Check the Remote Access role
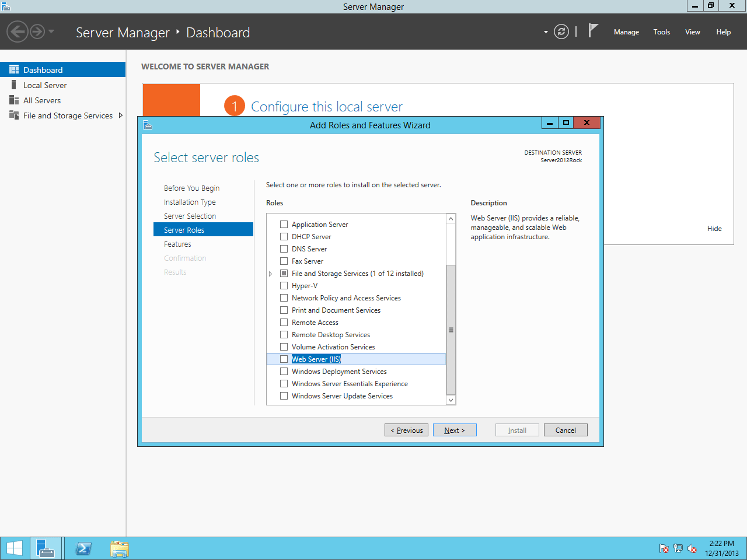The image size is (747, 560). click(284, 322)
